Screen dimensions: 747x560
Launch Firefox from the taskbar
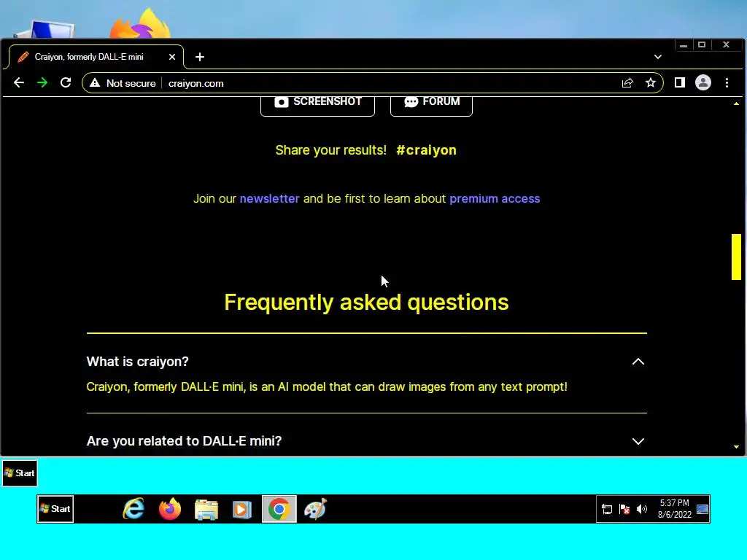point(170,508)
